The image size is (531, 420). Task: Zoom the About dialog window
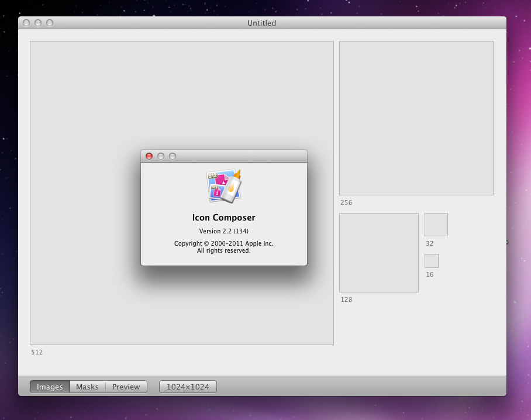(x=173, y=156)
